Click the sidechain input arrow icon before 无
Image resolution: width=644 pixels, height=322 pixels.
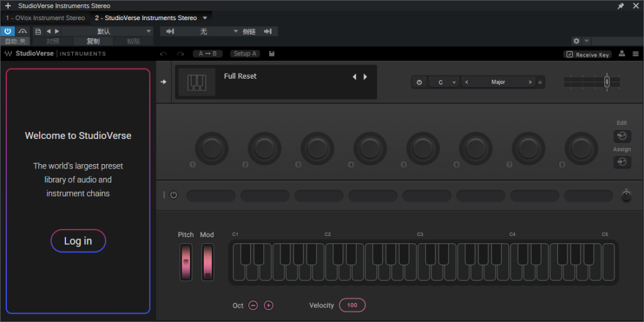point(170,31)
